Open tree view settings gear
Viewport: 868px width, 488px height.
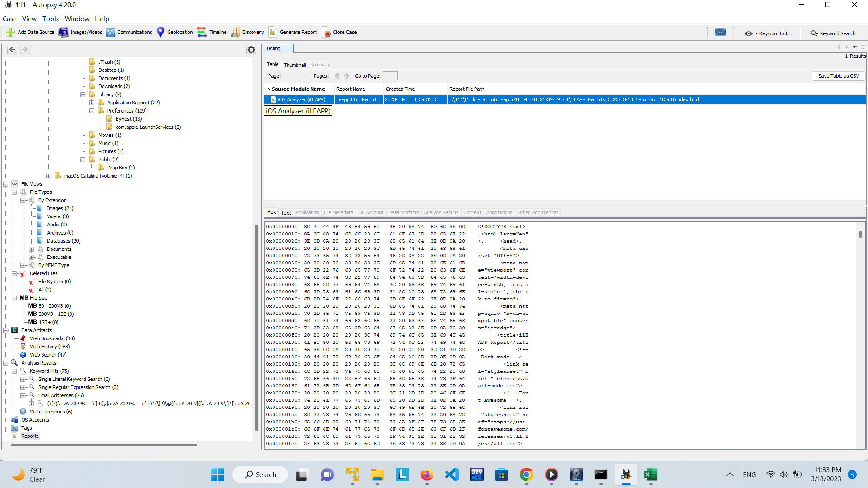coord(251,50)
